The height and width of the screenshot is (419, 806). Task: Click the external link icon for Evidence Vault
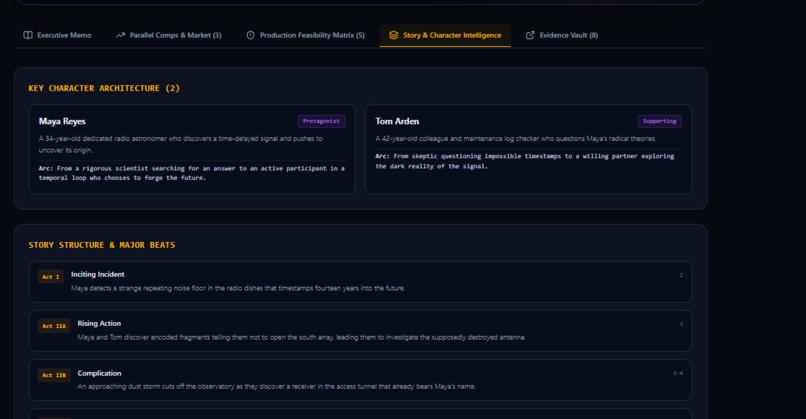(x=530, y=35)
